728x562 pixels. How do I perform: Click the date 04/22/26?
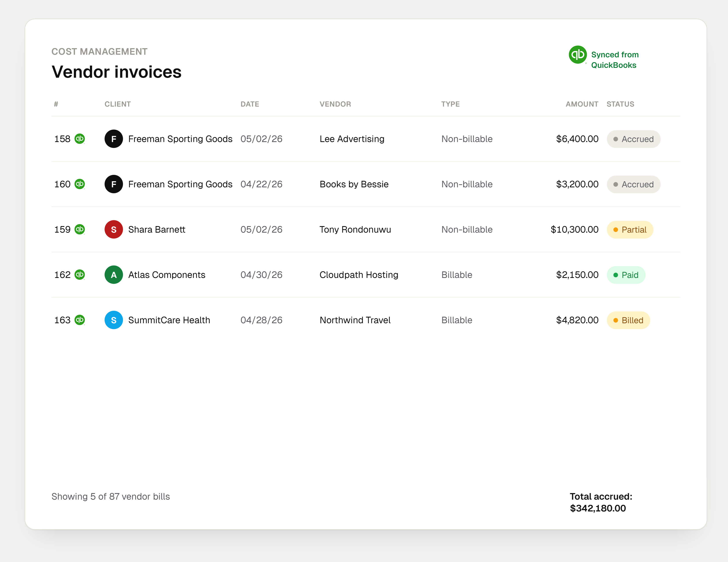pyautogui.click(x=261, y=184)
